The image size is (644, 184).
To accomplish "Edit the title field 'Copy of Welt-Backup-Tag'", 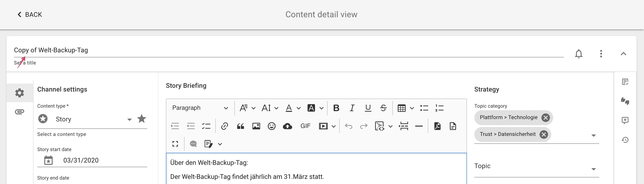I will point(289,50).
